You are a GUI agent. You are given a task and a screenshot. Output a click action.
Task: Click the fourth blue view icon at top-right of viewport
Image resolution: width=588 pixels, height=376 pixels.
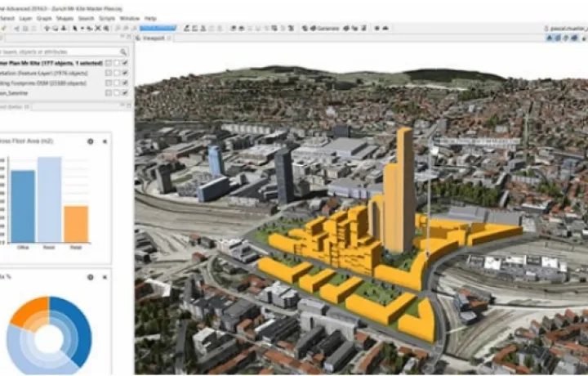click(574, 38)
